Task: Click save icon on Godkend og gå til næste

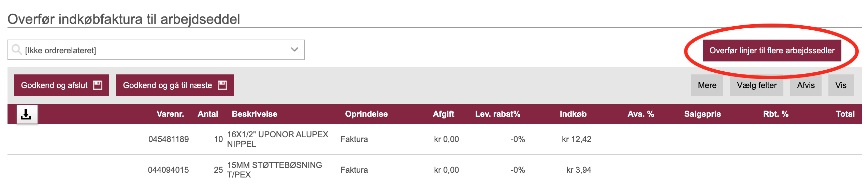Action: point(222,85)
